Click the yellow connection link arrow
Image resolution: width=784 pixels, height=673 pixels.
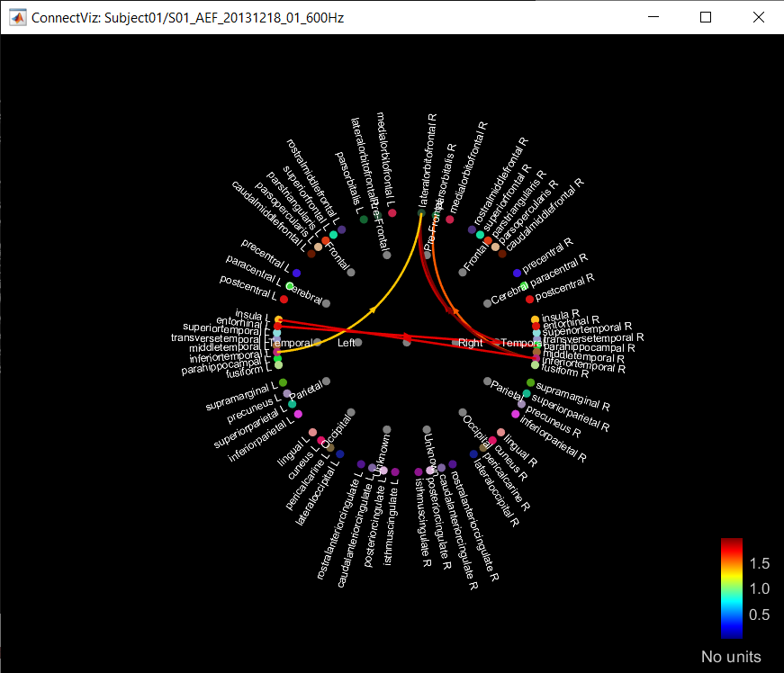click(372, 310)
